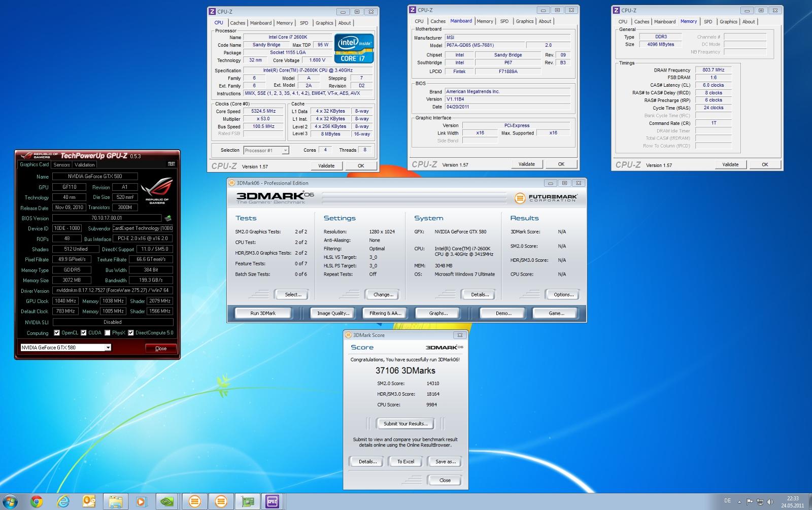
Task: Click Run 3DMark button
Action: point(263,313)
